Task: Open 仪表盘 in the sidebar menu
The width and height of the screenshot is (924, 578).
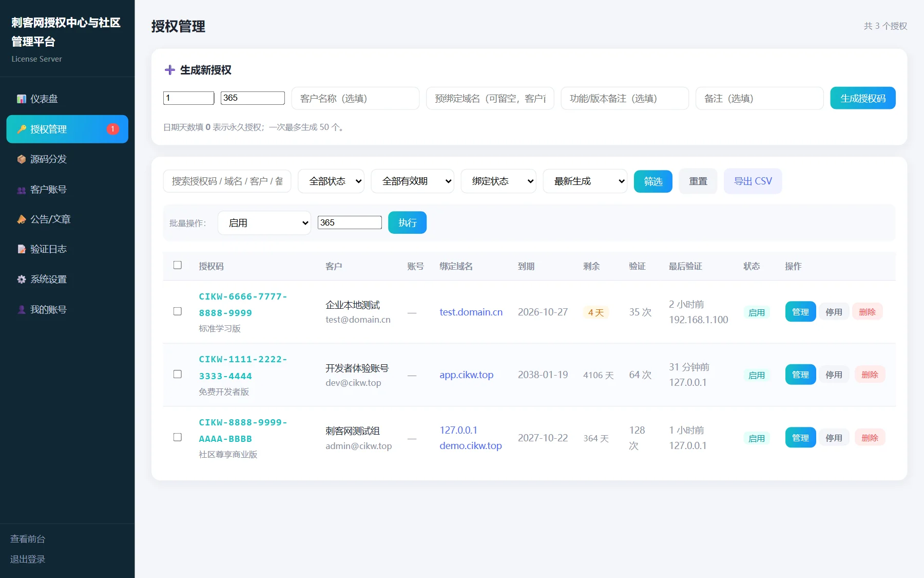Action: click(x=67, y=99)
